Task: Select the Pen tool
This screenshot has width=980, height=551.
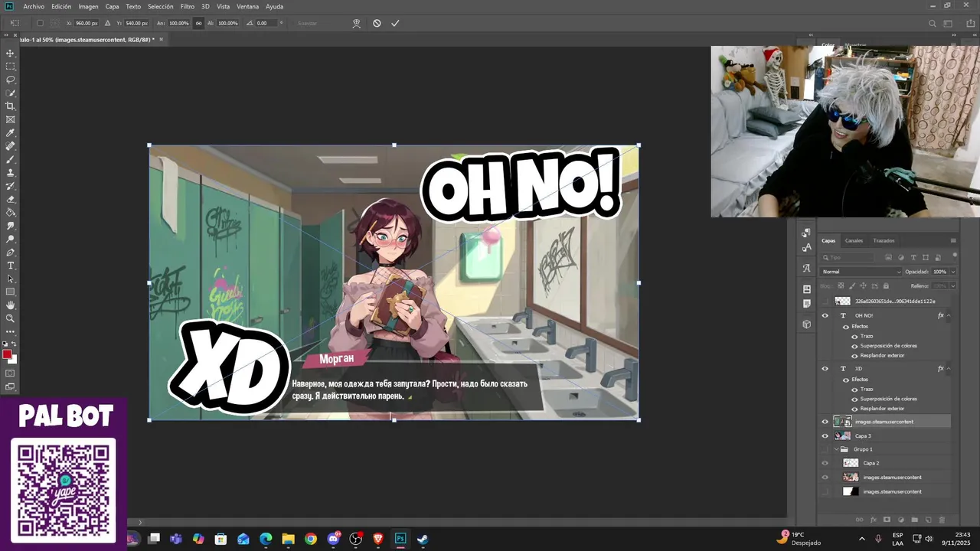Action: coord(10,252)
